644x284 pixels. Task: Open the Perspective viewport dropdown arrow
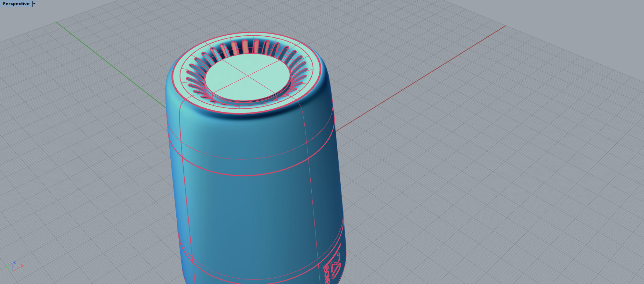click(x=34, y=3)
